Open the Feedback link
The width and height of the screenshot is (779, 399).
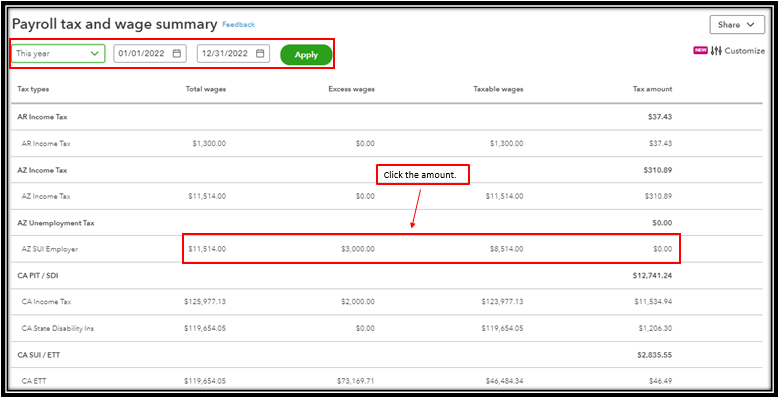pos(238,24)
